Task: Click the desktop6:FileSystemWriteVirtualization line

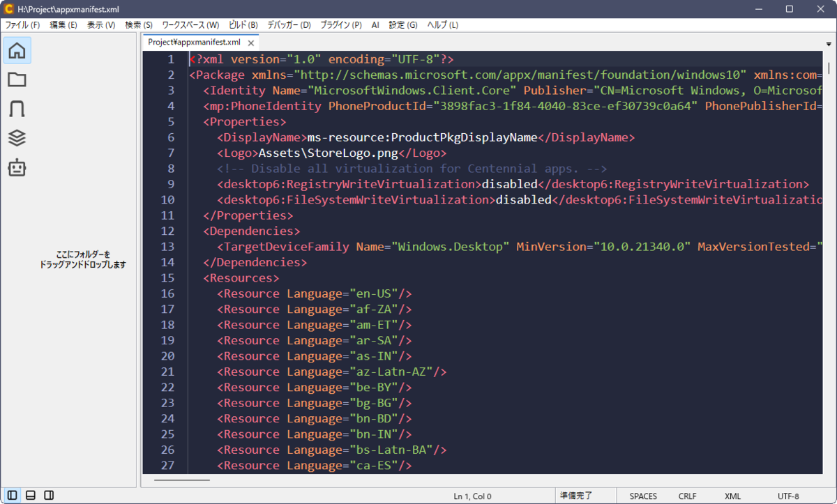Action: click(520, 199)
